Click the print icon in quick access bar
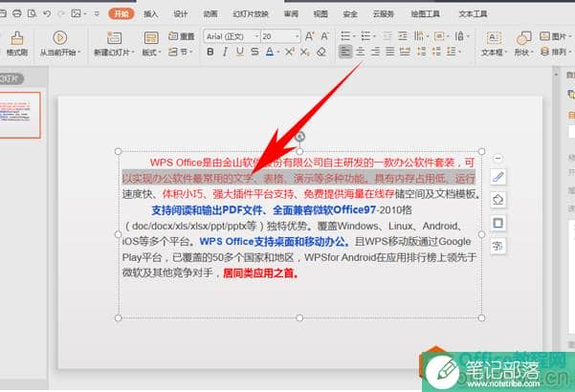This screenshot has width=575, height=392. [17, 14]
